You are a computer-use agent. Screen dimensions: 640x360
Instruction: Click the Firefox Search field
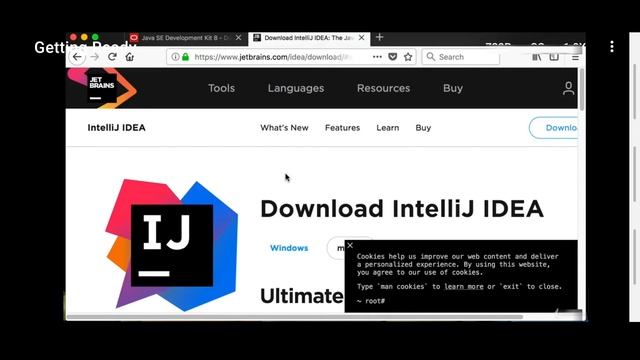click(461, 57)
